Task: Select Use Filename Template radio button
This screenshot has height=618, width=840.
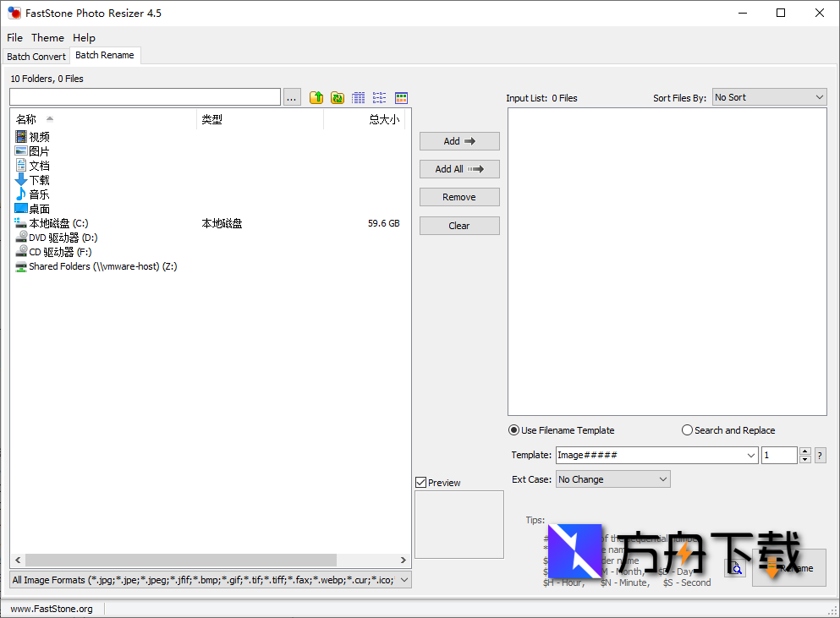Action: [x=514, y=430]
